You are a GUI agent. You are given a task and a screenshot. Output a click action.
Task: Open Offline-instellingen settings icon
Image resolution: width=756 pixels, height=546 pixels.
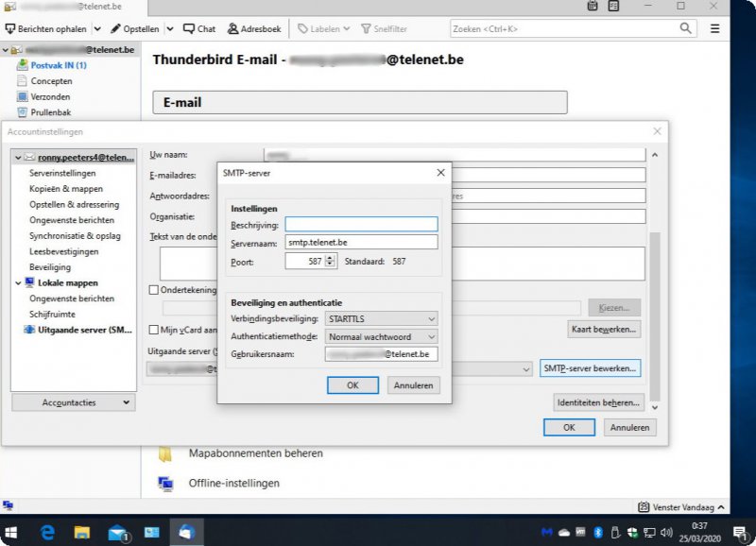(166, 483)
